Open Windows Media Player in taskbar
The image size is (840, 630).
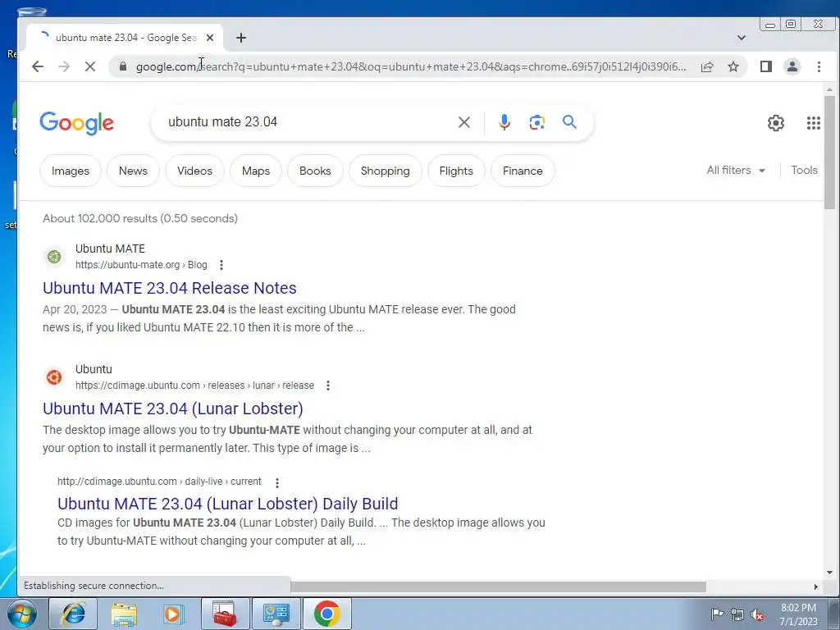pyautogui.click(x=174, y=614)
